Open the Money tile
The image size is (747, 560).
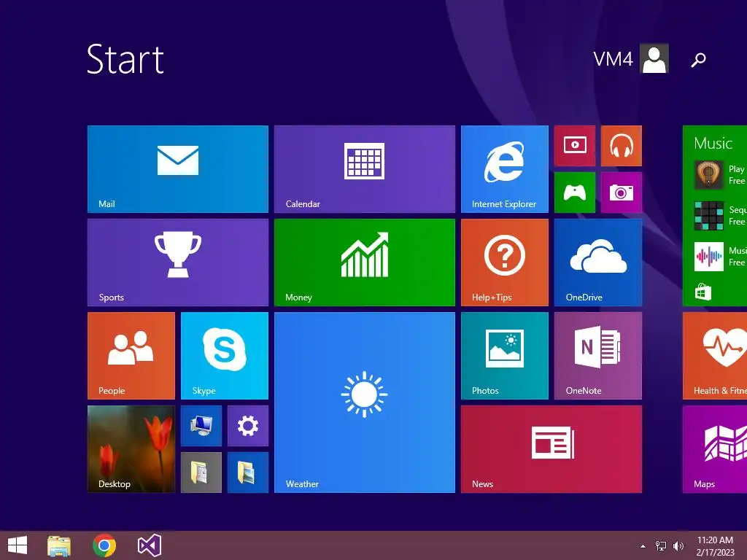(365, 262)
